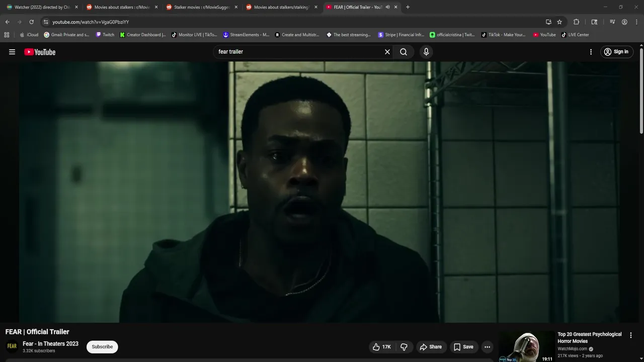Start voice search with microphone icon
This screenshot has height=362, width=644.
(x=426, y=52)
